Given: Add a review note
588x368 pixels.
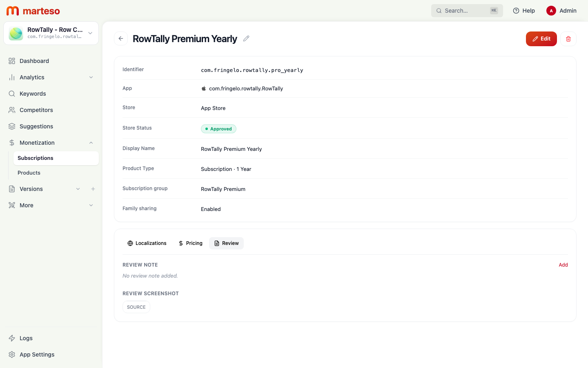Looking at the screenshot, I should [563, 265].
